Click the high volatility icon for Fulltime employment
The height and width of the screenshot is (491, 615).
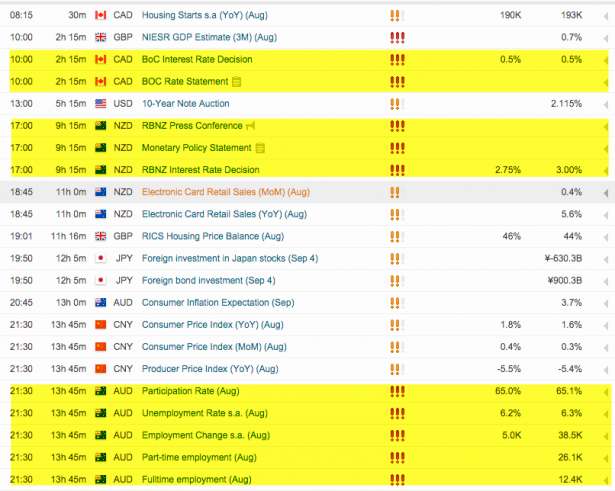click(x=397, y=479)
